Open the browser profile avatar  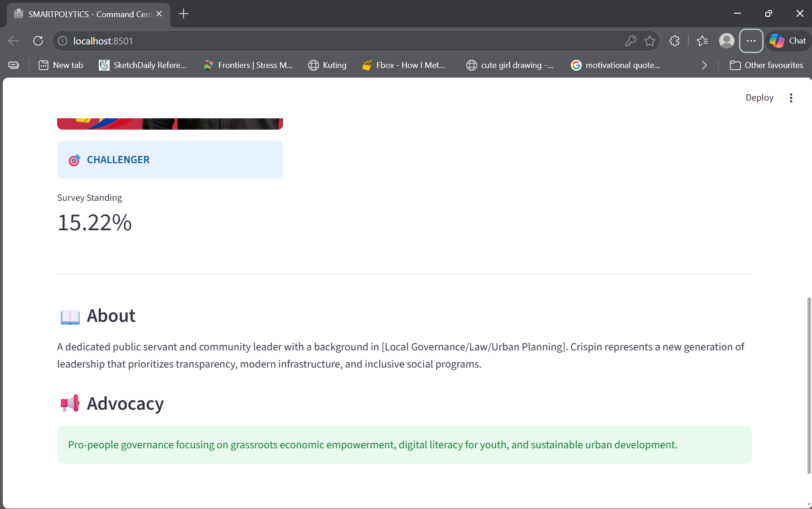pos(726,41)
